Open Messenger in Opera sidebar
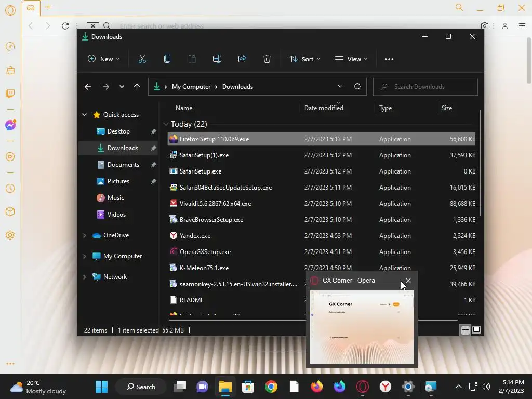Viewport: 532px width, 399px height. click(x=10, y=125)
